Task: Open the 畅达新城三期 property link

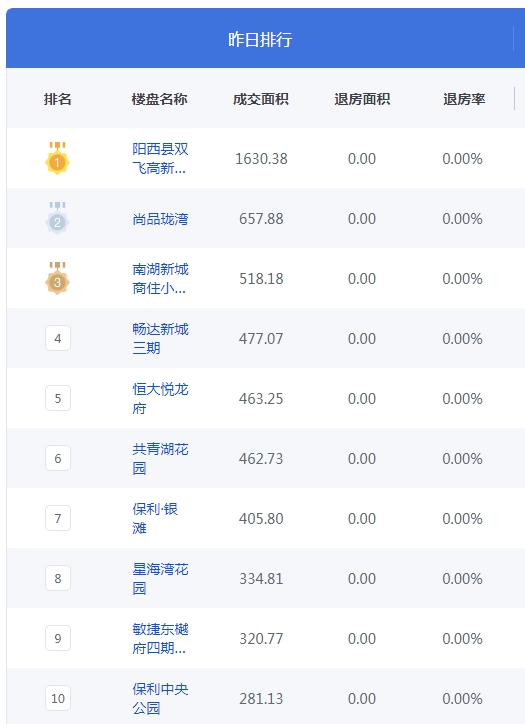Action: coord(160,338)
